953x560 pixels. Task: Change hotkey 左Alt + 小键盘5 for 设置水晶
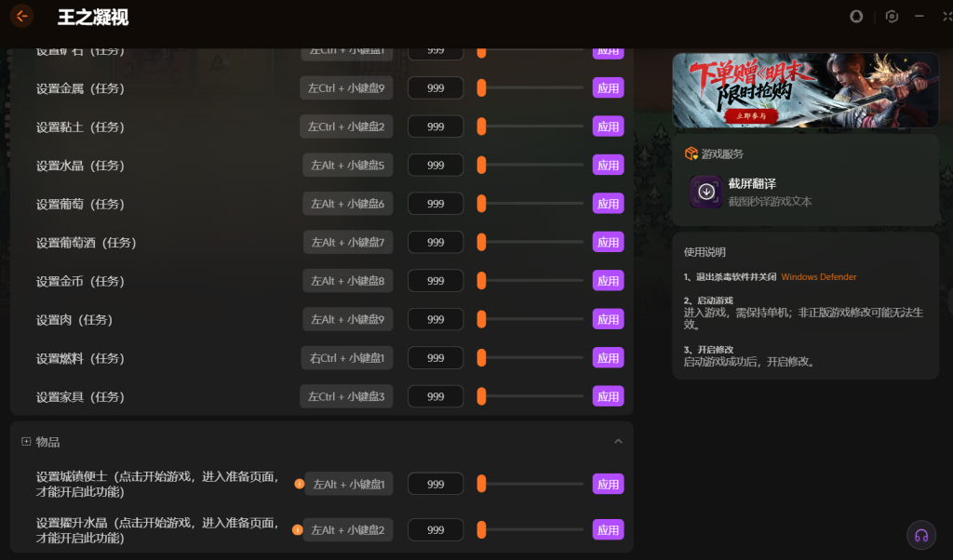(x=348, y=166)
